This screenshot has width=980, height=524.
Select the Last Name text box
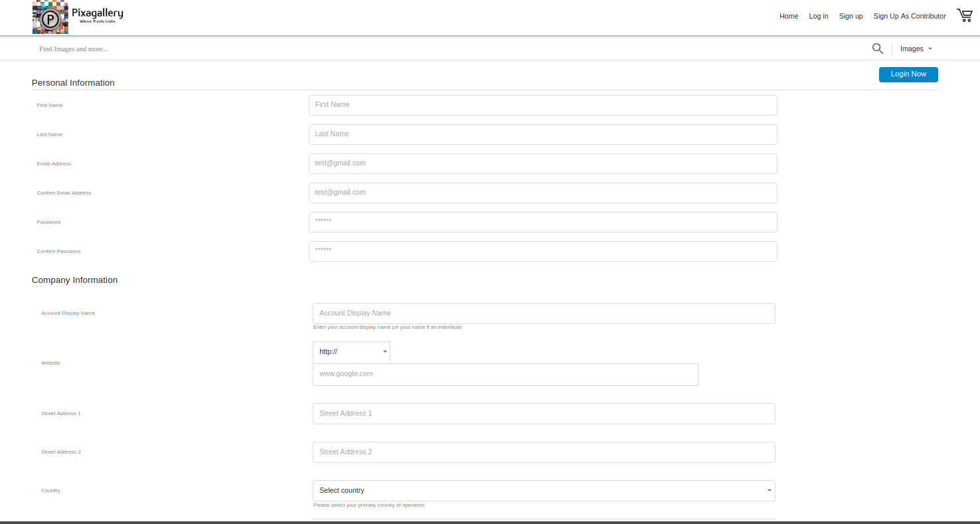[542, 134]
